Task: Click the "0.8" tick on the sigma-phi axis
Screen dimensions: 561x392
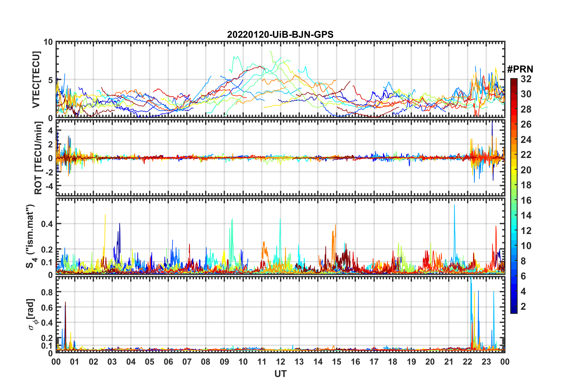Action: pos(47,292)
